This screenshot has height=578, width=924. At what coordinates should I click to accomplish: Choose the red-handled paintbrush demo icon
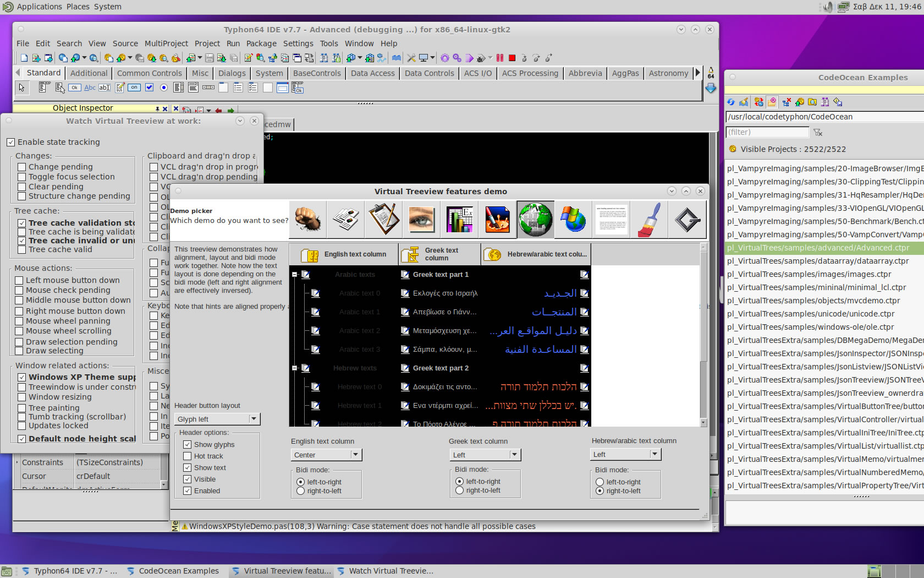point(650,219)
